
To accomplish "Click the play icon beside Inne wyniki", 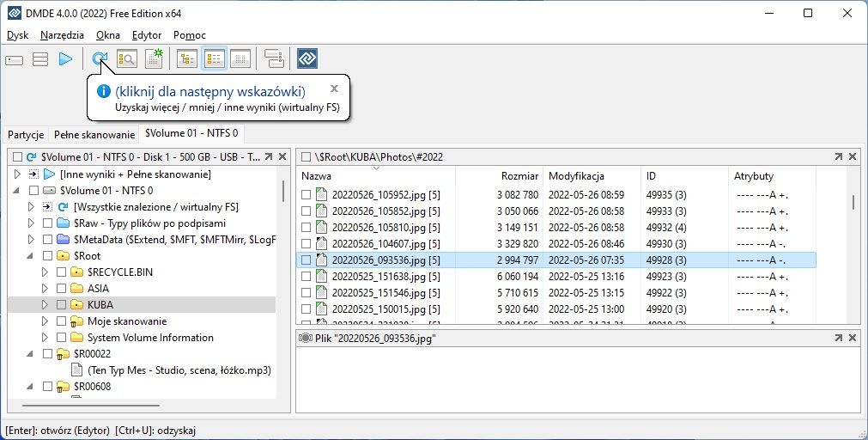I will (49, 174).
